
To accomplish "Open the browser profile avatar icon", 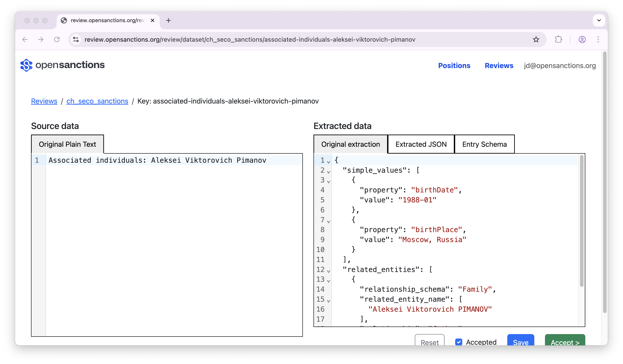I will pos(582,39).
